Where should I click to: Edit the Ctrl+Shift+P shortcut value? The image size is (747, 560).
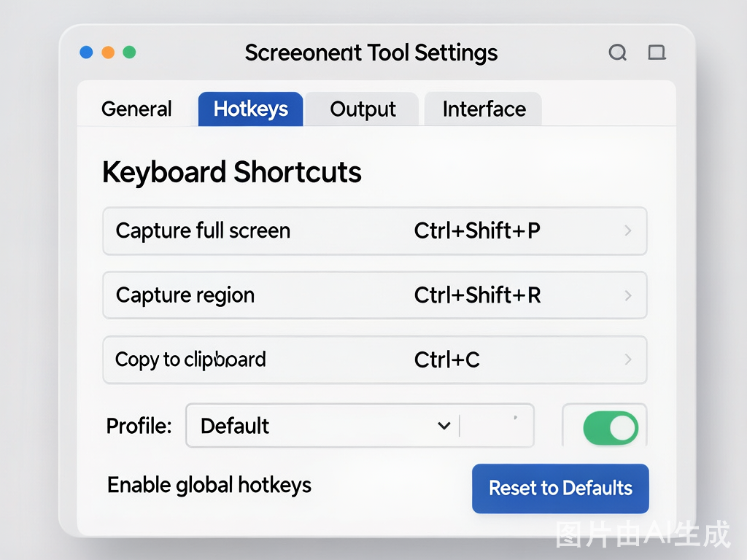click(477, 230)
